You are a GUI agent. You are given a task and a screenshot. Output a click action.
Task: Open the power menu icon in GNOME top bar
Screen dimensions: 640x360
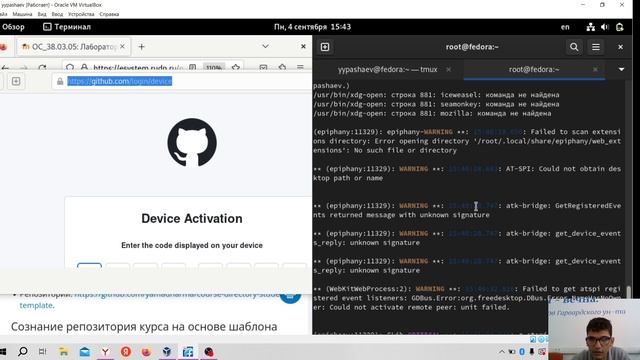click(620, 27)
